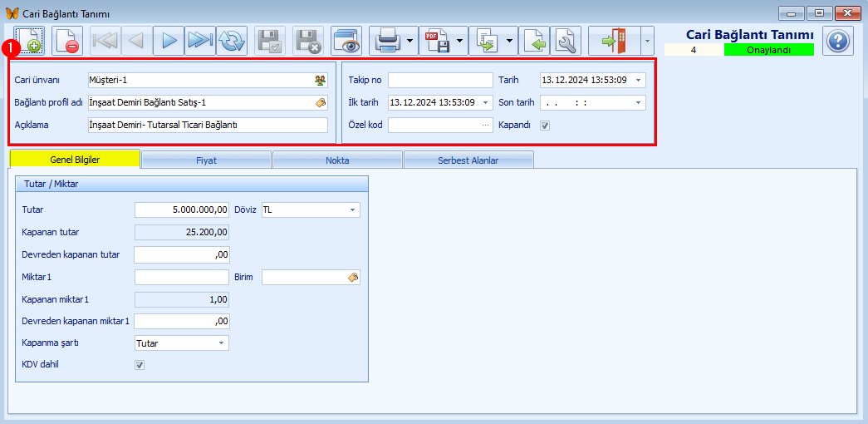
Task: Expand the exit button dropdown arrow
Action: pos(647,41)
